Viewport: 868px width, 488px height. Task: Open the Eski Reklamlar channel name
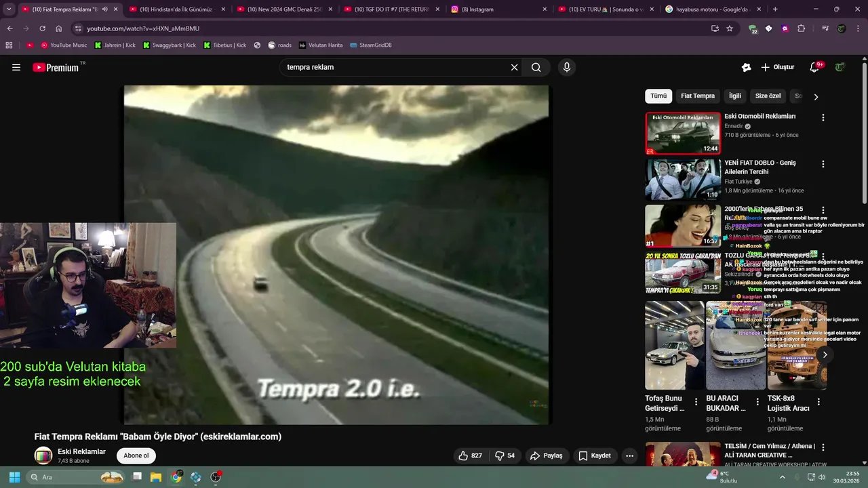click(x=81, y=451)
